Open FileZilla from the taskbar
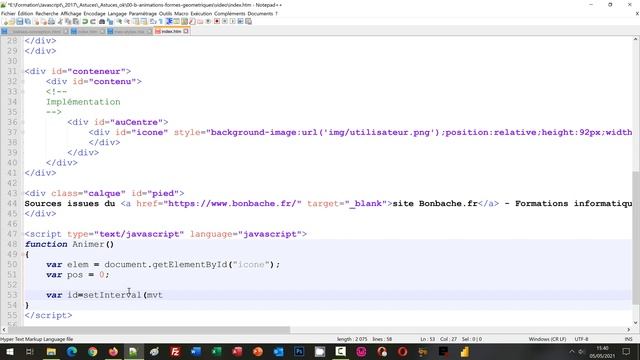Screen dimensions: 640x360 175,351
